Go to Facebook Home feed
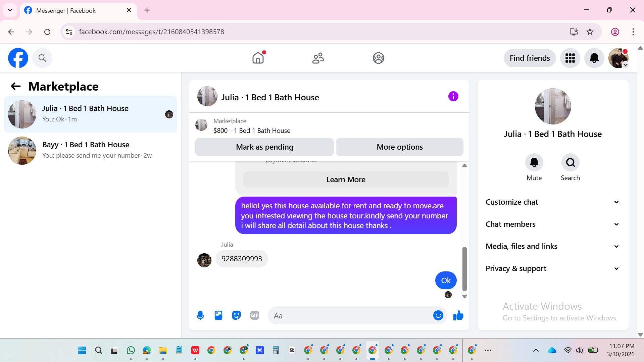The image size is (644, 362). point(258,58)
